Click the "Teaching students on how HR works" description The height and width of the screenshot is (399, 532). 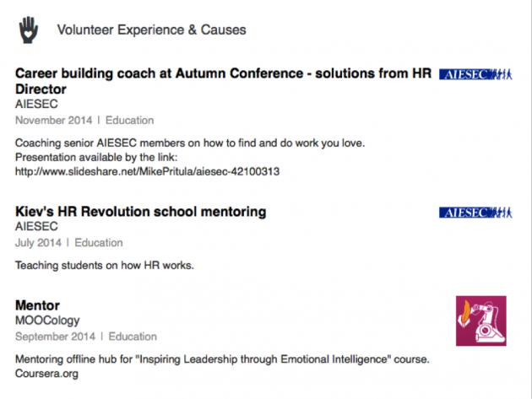pyautogui.click(x=105, y=267)
